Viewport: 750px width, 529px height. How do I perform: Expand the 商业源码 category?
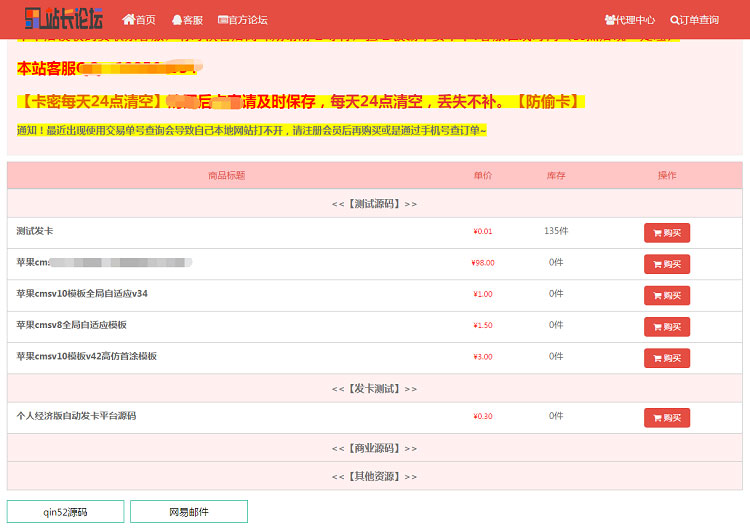point(374,448)
